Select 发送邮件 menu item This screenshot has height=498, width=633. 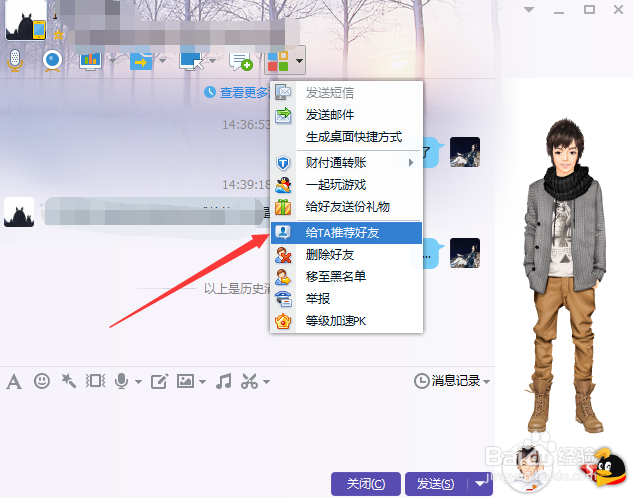[x=346, y=115]
